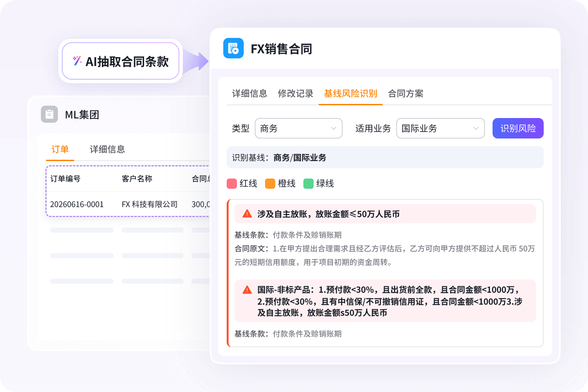Image resolution: width=588 pixels, height=392 pixels.
Task: Switch to 详细信息 tab in ML集团 panel
Action: point(107,149)
